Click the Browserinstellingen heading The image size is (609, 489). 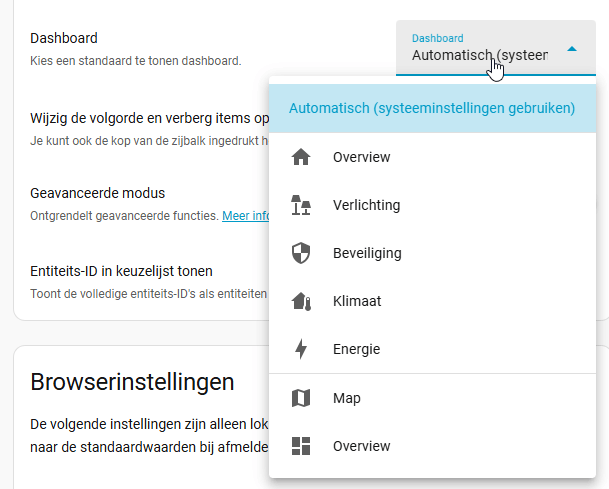pos(132,382)
